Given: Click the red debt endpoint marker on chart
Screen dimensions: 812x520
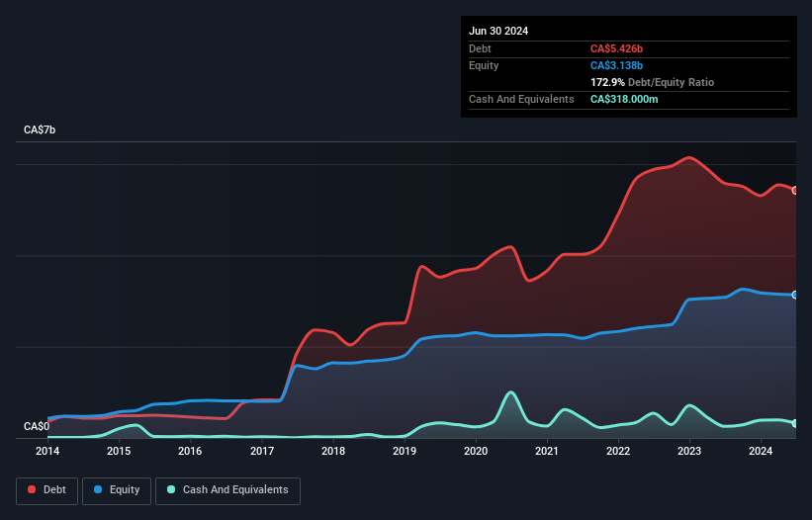Looking at the screenshot, I should click(795, 191).
